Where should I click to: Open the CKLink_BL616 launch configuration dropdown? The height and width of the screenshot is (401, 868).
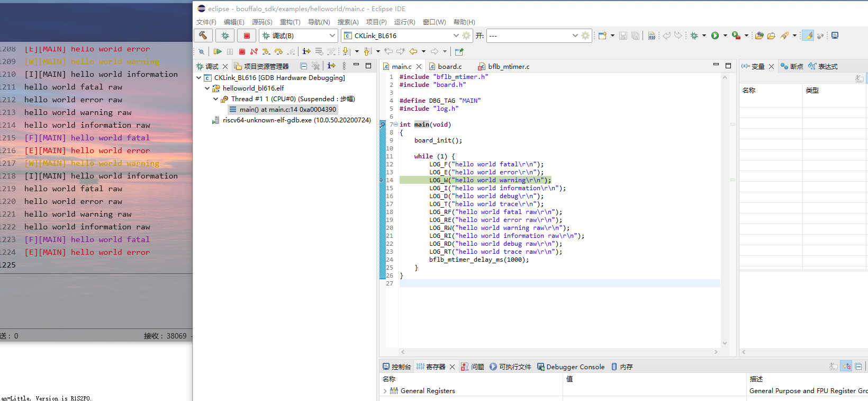[456, 35]
